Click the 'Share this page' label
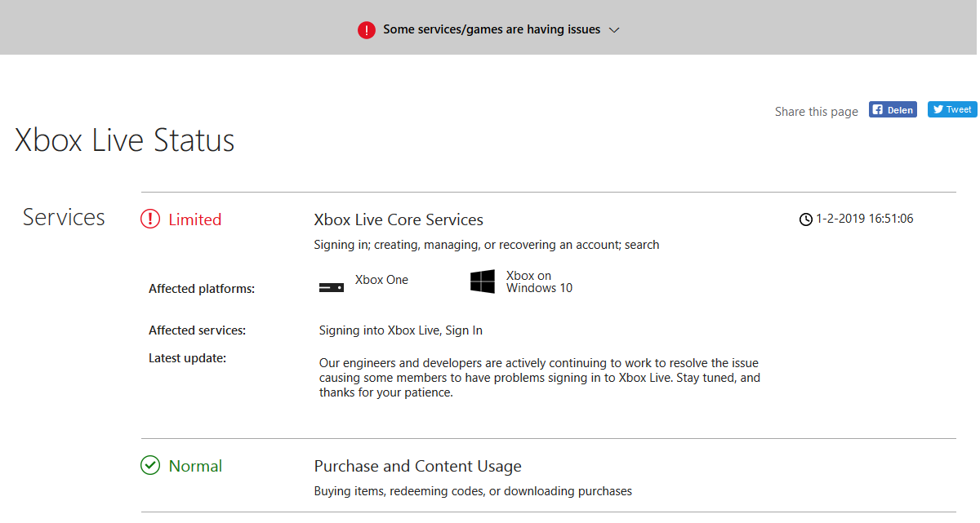The image size is (980, 523). pos(817,112)
